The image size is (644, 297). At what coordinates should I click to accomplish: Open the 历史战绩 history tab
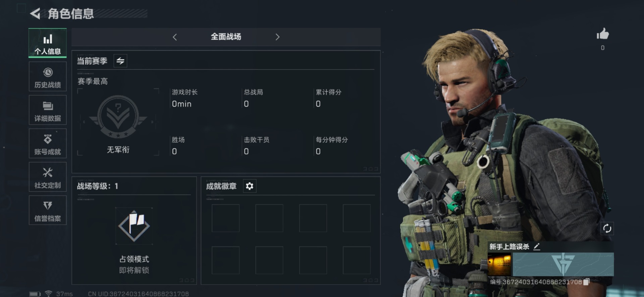coord(48,76)
